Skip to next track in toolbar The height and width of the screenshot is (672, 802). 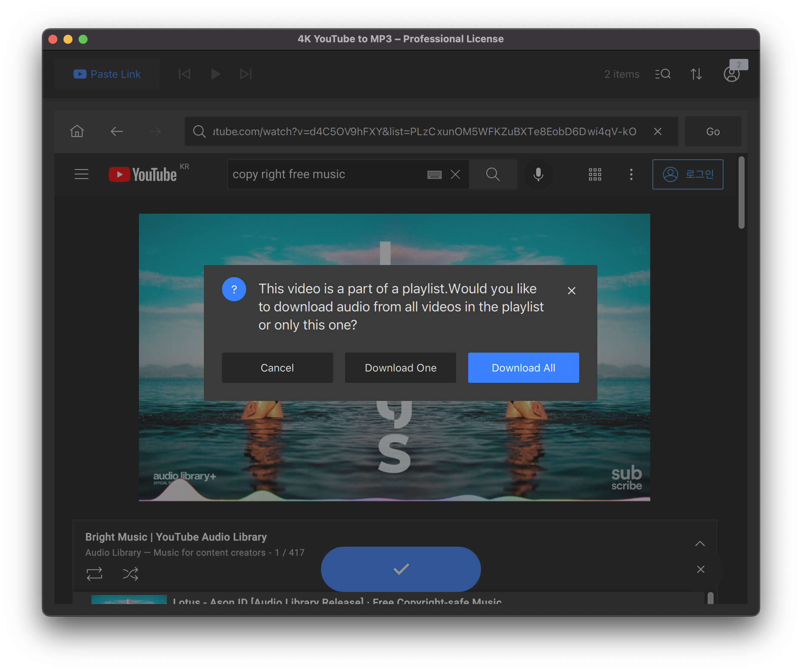click(x=245, y=74)
